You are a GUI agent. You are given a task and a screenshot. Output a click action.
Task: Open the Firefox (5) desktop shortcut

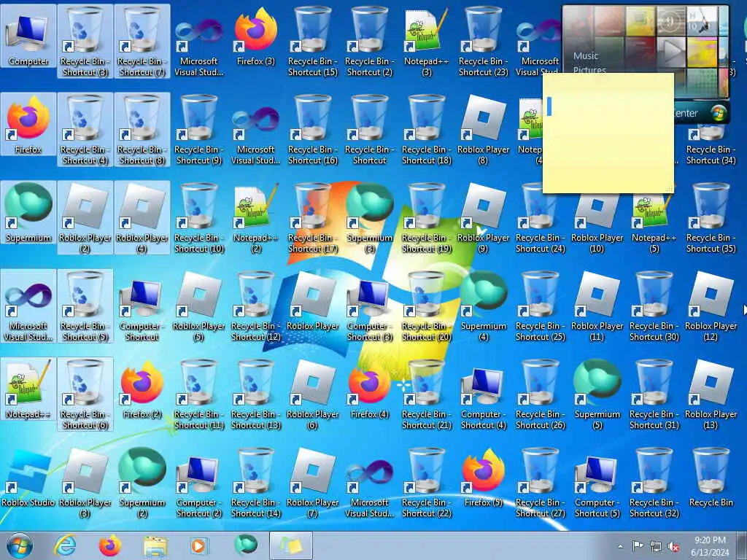(483, 478)
